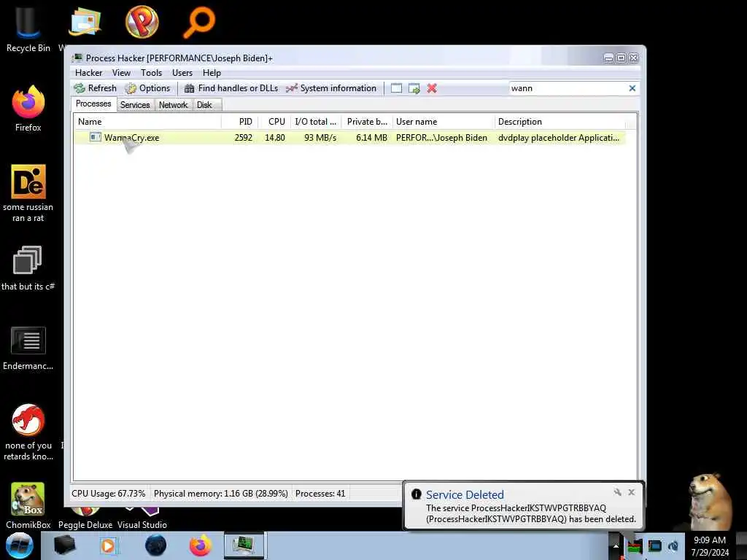
Task: Open the orange magnifier desktop icon
Action: tap(199, 21)
